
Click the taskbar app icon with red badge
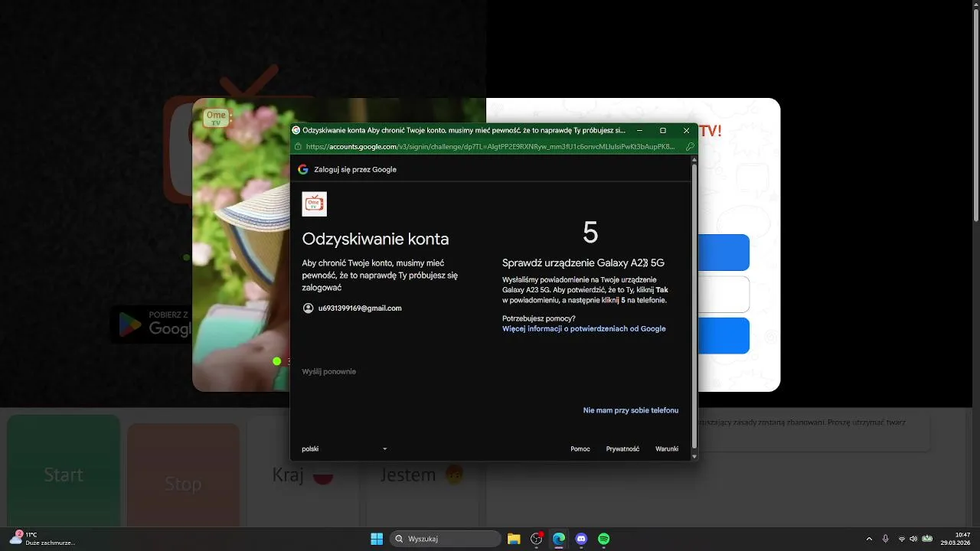[x=537, y=539]
